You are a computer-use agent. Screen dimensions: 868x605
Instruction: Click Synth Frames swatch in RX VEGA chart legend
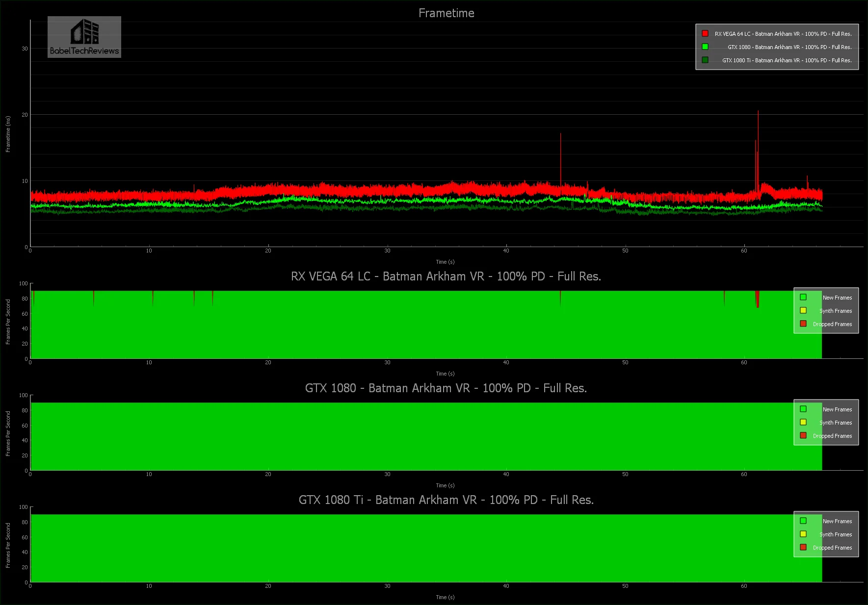click(x=803, y=310)
